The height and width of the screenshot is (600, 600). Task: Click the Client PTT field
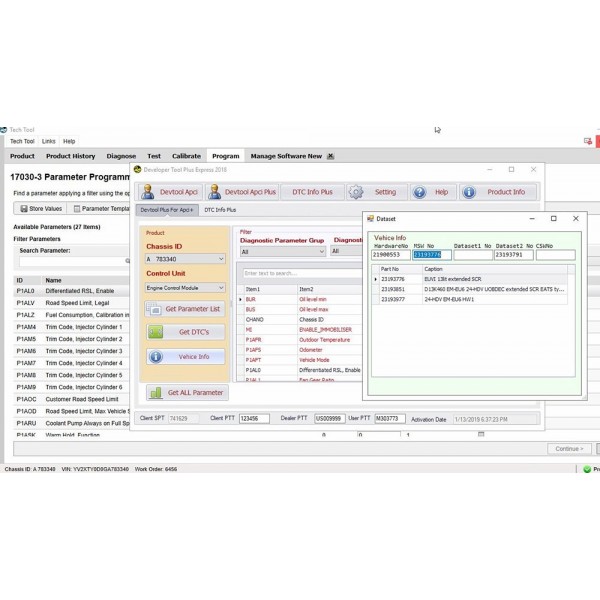[254, 419]
